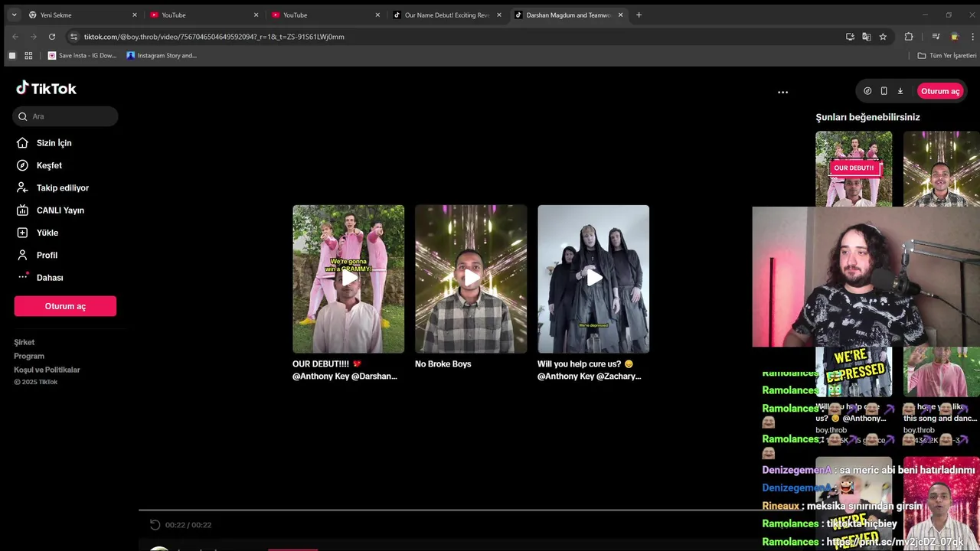Open a new tab with plus
The height and width of the screenshot is (551, 980).
[x=639, y=15]
